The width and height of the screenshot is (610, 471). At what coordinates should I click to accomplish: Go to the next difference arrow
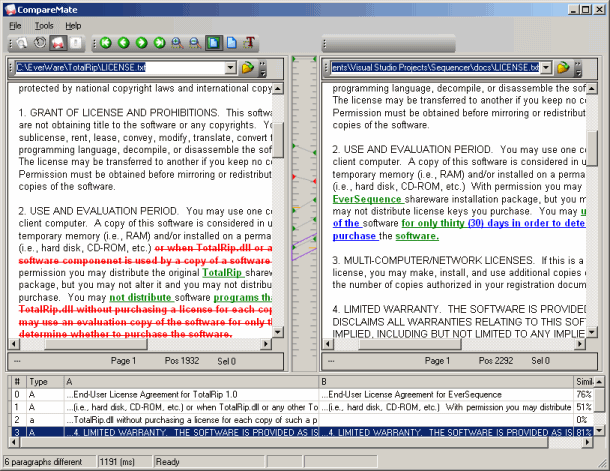pyautogui.click(x=142, y=43)
